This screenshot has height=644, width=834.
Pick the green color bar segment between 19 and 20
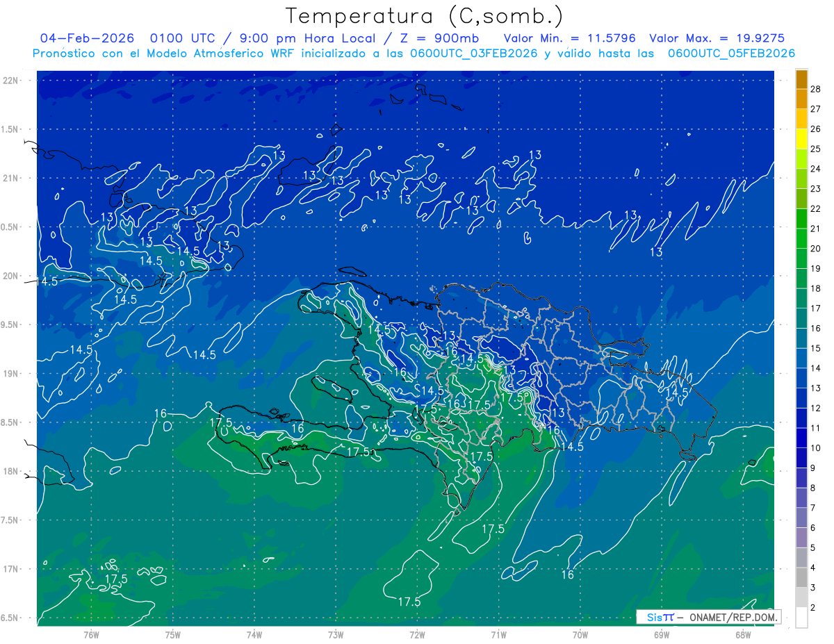coord(802,258)
